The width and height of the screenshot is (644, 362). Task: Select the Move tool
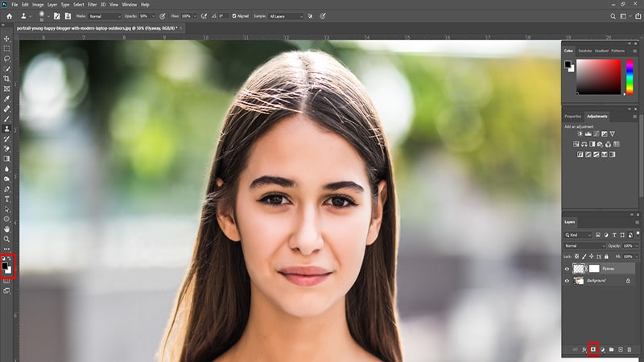point(7,39)
